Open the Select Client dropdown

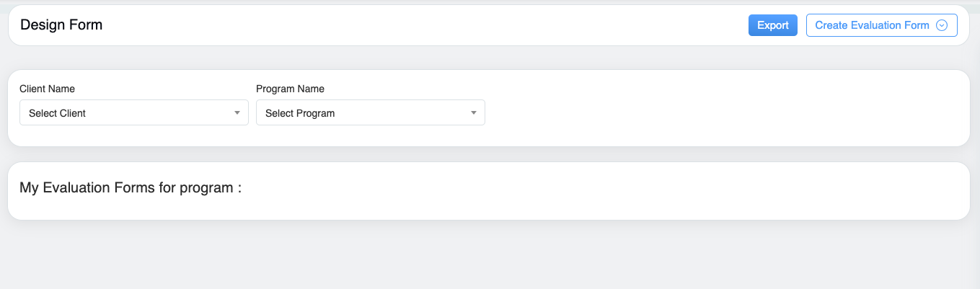(133, 113)
